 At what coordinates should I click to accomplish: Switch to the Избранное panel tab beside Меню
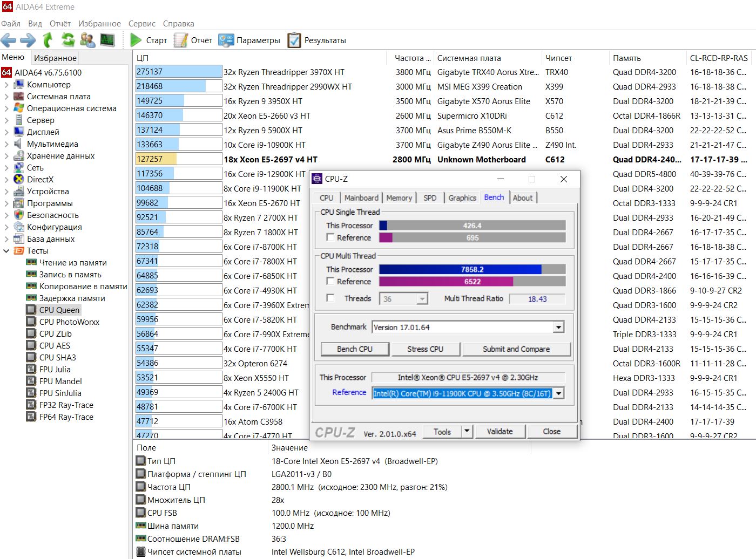[55, 58]
